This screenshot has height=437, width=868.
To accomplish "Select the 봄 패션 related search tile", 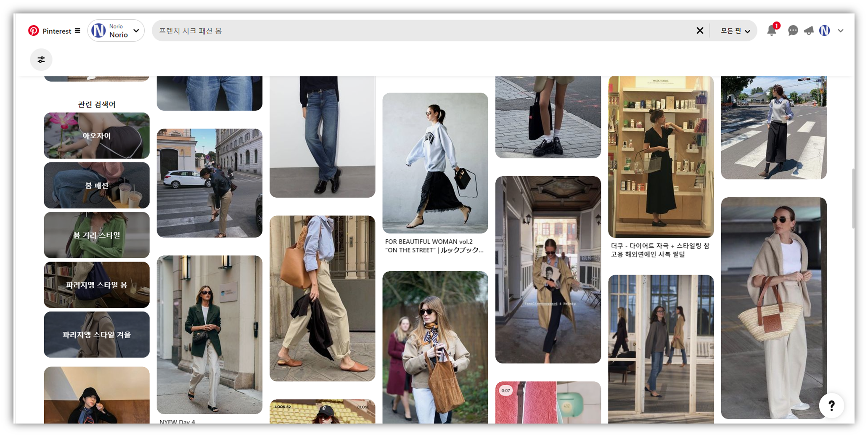I will pyautogui.click(x=97, y=185).
